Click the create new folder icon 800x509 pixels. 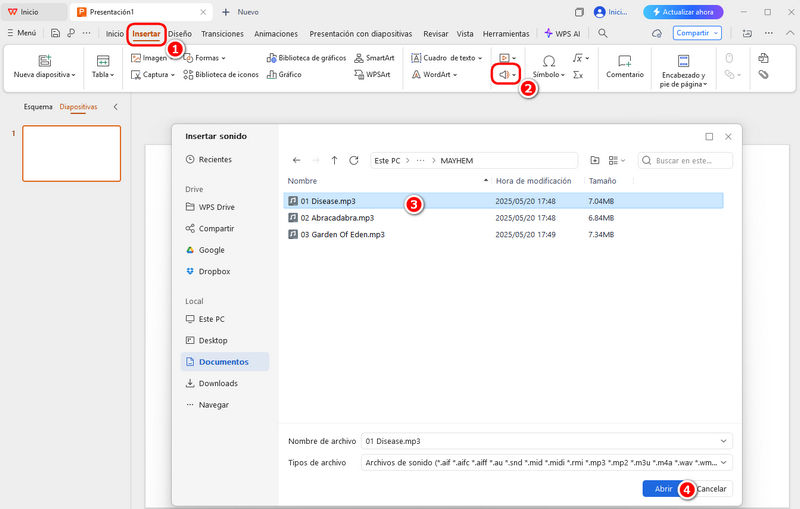point(595,160)
